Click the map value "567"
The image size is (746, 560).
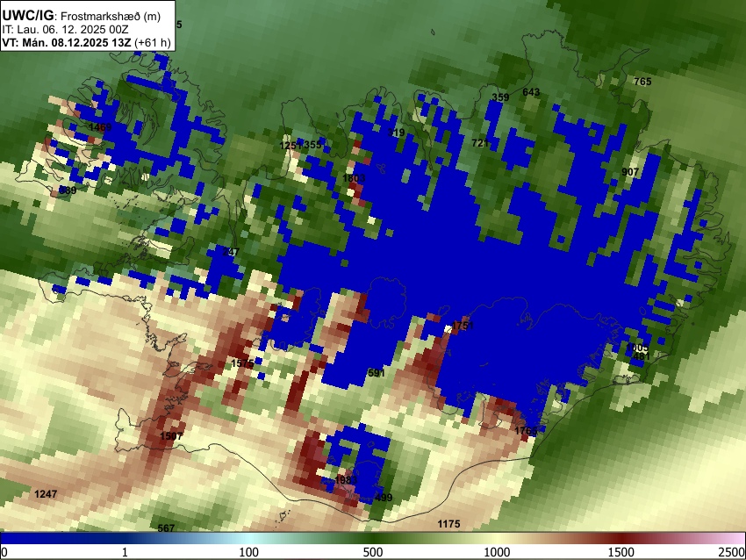pyautogui.click(x=166, y=528)
